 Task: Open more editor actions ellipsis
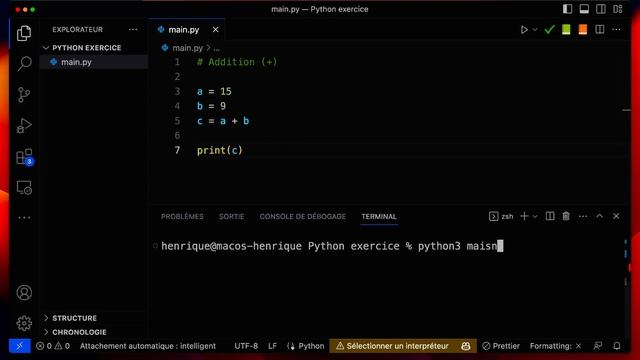coord(616,29)
